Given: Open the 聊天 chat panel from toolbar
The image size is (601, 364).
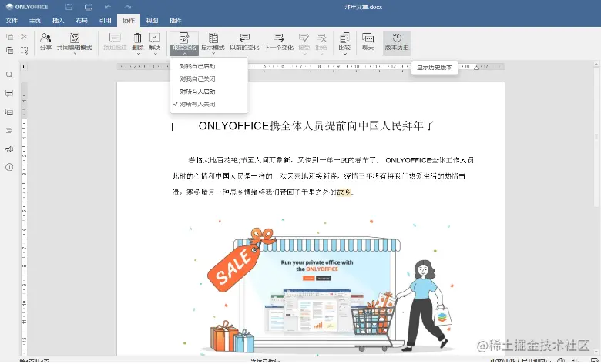Looking at the screenshot, I should coord(368,42).
